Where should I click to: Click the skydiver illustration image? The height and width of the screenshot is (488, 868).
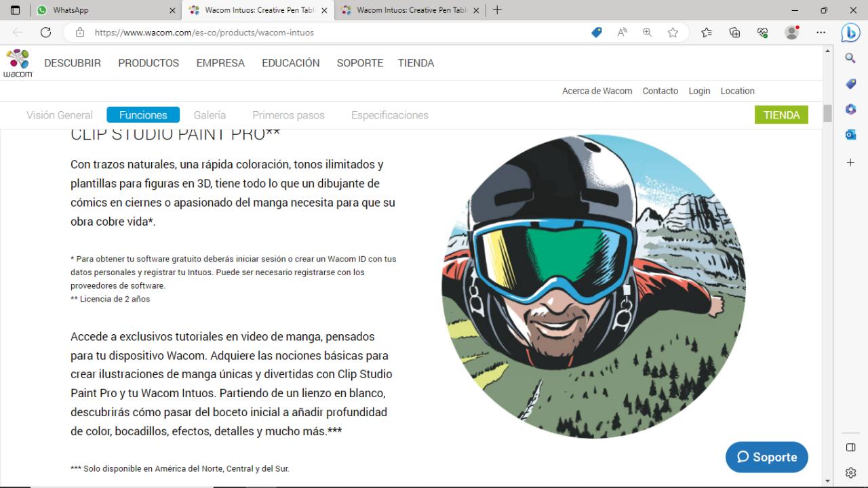point(593,286)
